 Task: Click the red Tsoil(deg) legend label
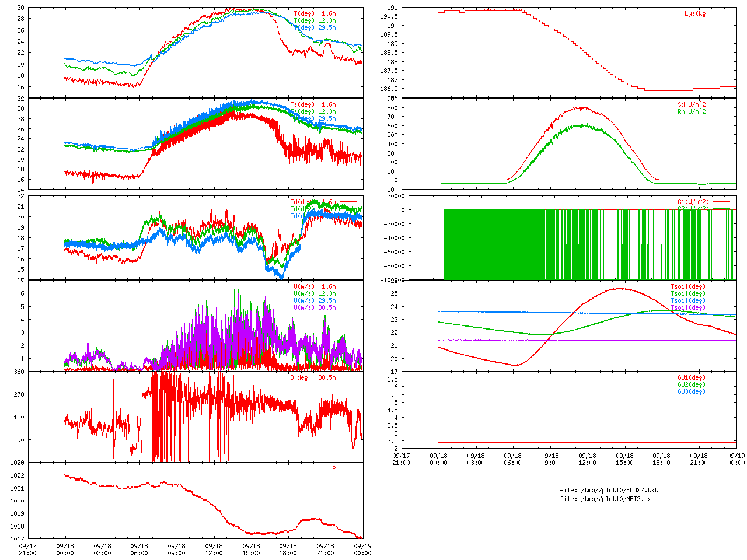(688, 286)
